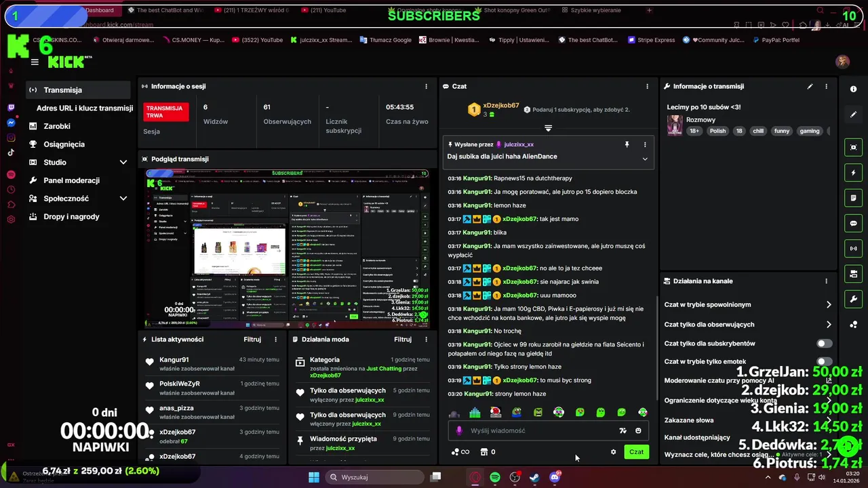Toggle the broadcast signal panel icon
The height and width of the screenshot is (488, 868).
click(x=854, y=249)
